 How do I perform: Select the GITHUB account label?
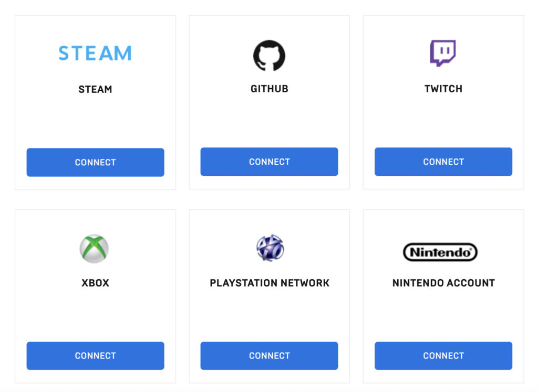[269, 89]
